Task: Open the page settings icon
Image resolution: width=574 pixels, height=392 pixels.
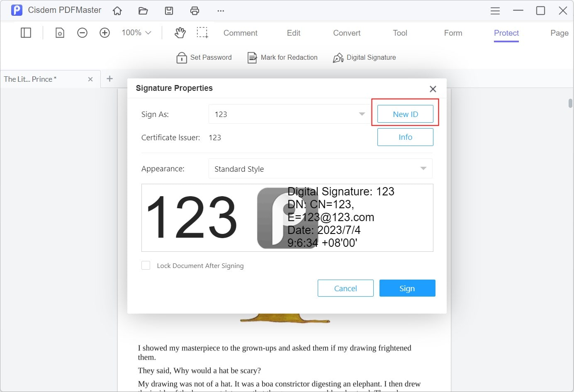Action: pyautogui.click(x=60, y=32)
